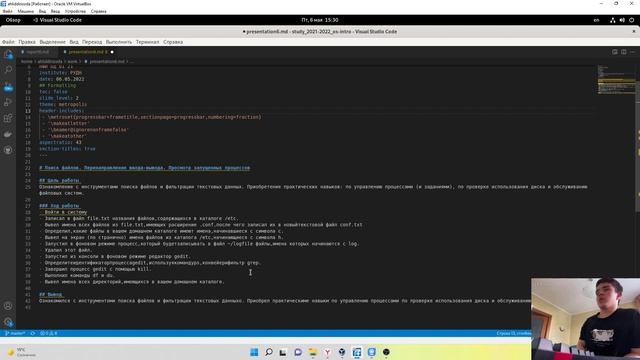Viewport: 640px width, 360px height.
Task: Click the '## Цель работы' heading
Action: point(59,180)
